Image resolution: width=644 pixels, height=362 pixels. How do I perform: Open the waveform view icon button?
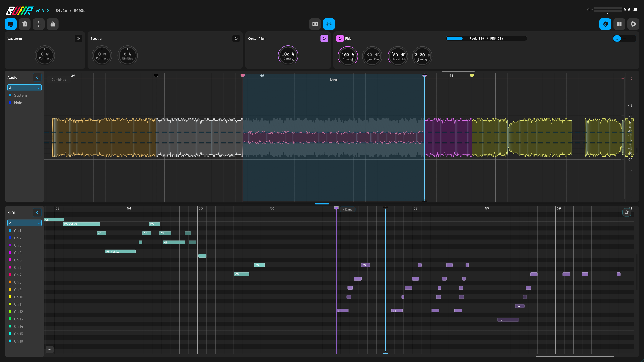tap(315, 24)
